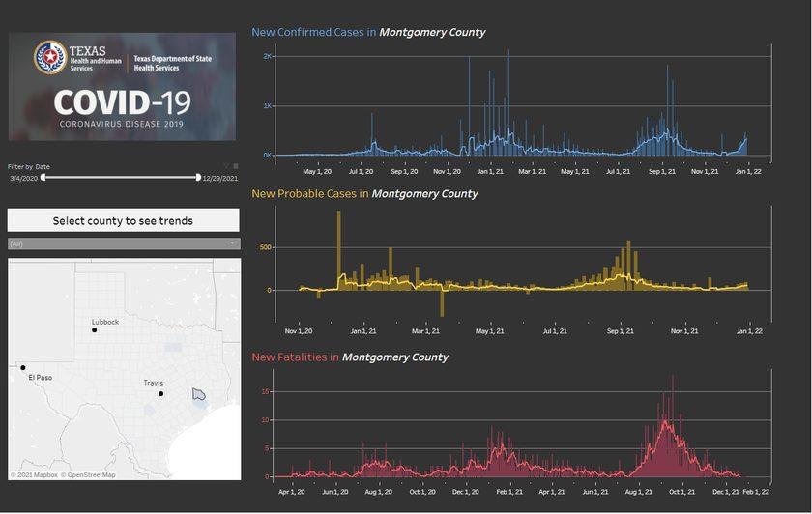Click the Lubbock dot on the map
The width and height of the screenshot is (812, 514).
pyautogui.click(x=95, y=330)
